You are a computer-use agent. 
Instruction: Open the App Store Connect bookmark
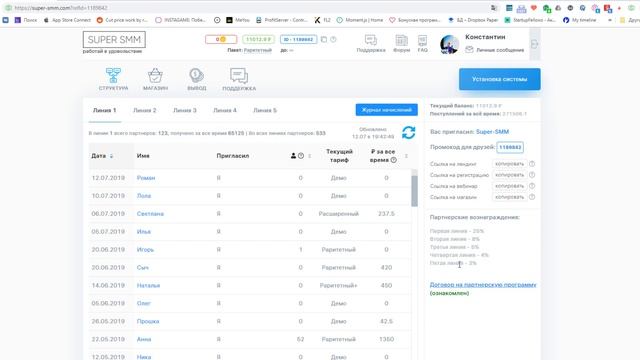tap(67, 20)
